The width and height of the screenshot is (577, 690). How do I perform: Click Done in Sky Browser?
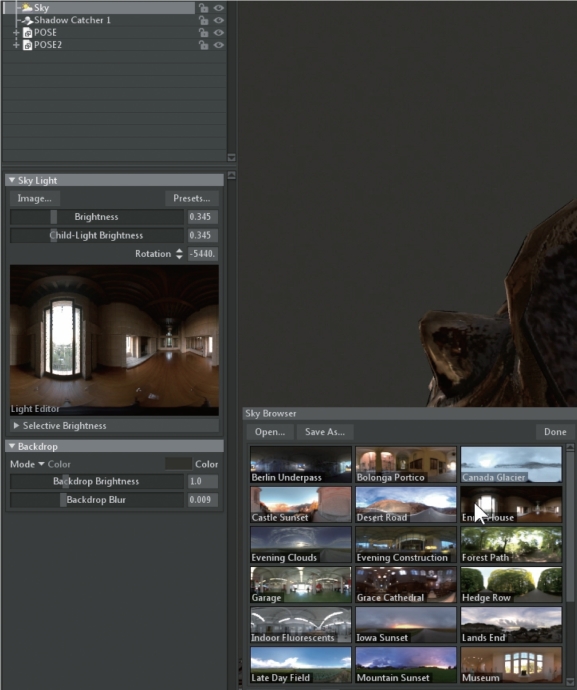555,432
